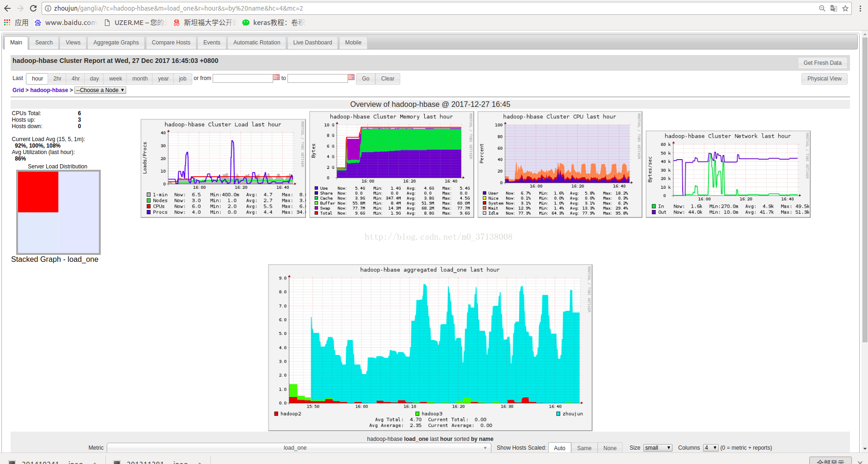Click the zoom magnifier icon in address bar
This screenshot has width=868, height=464.
[x=822, y=8]
